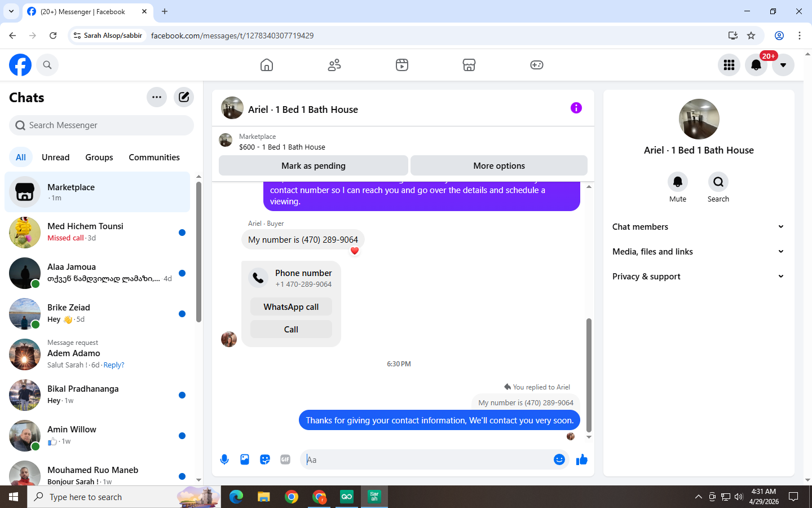Viewport: 812px width, 508px height.
Task: Click the taskbar search box
Action: coord(124,497)
